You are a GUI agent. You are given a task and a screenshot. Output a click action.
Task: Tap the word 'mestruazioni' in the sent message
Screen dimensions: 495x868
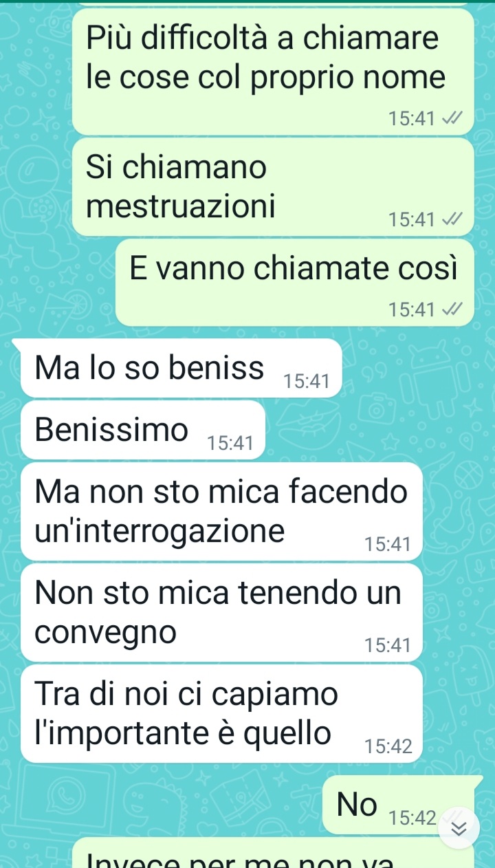[181, 206]
